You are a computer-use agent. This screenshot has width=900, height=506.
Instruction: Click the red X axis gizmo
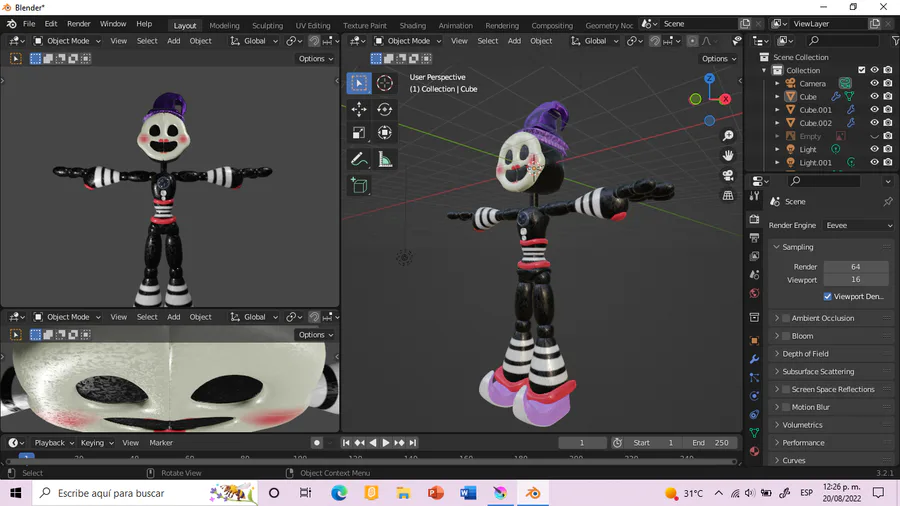[726, 99]
